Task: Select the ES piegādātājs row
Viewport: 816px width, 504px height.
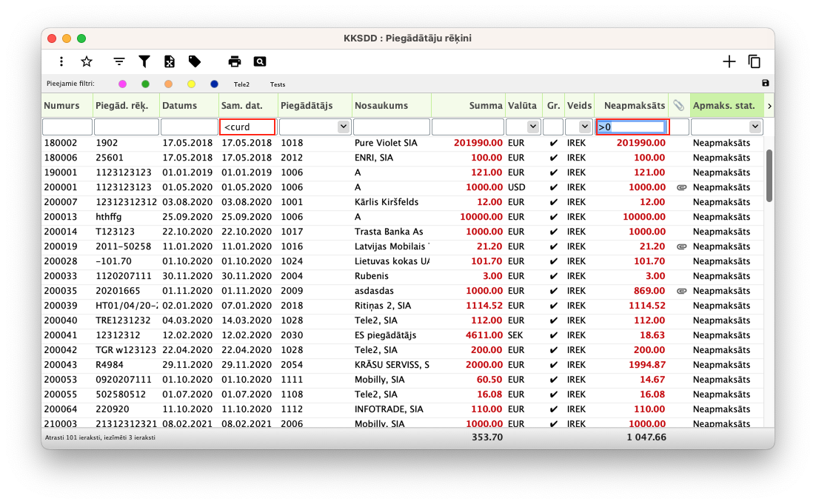Action: pyautogui.click(x=403, y=335)
